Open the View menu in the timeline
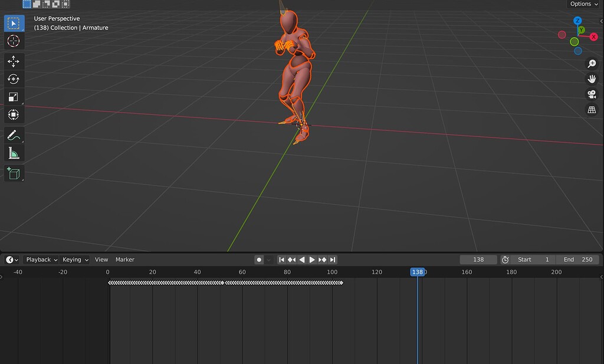This screenshot has height=364, width=604. tap(101, 260)
